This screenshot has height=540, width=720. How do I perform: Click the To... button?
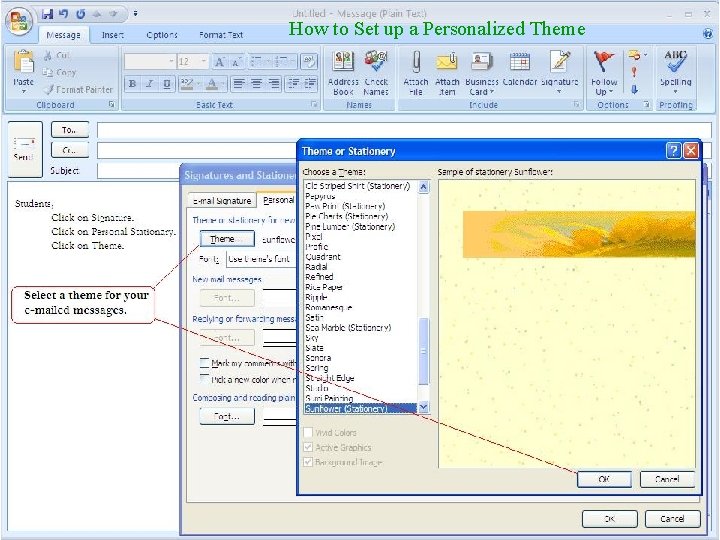[70, 130]
